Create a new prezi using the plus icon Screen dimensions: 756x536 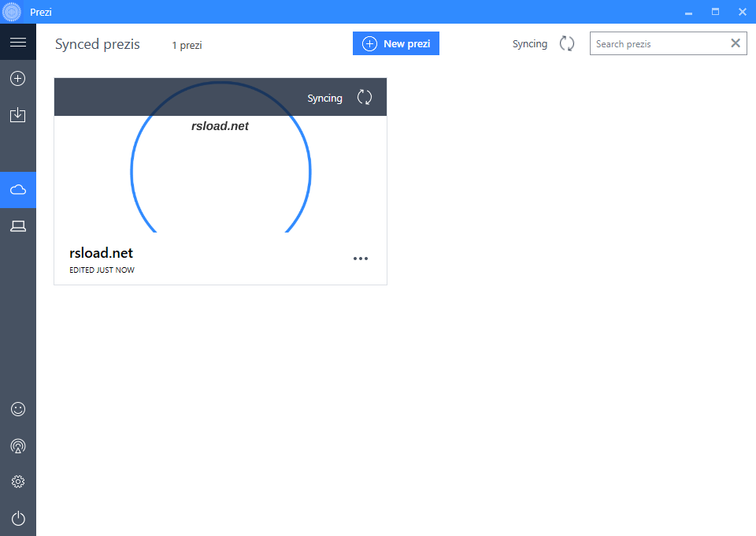(18, 78)
